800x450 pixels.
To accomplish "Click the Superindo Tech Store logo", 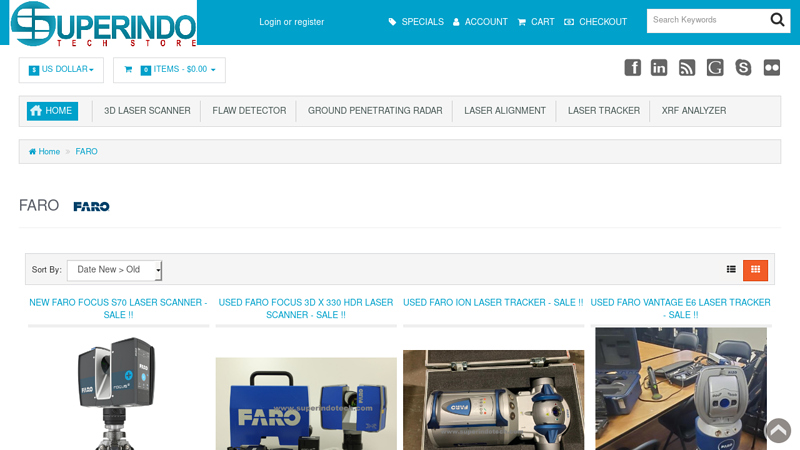I will (x=103, y=23).
